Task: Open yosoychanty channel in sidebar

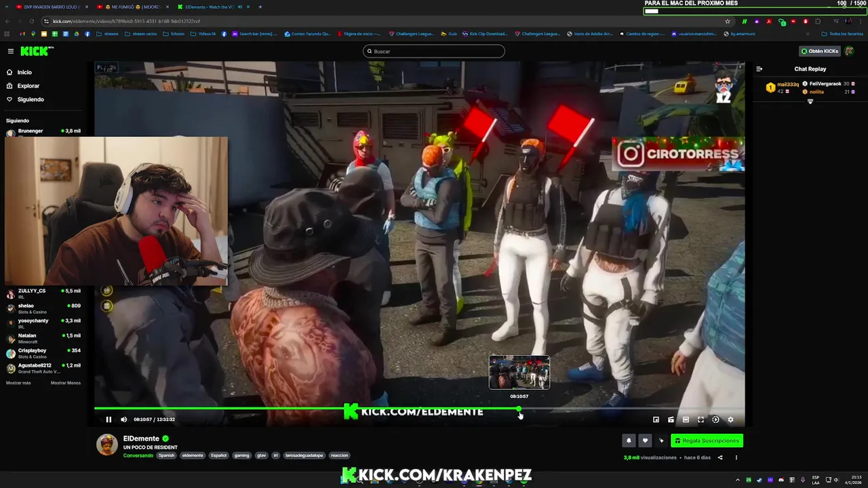Action: 43,323
